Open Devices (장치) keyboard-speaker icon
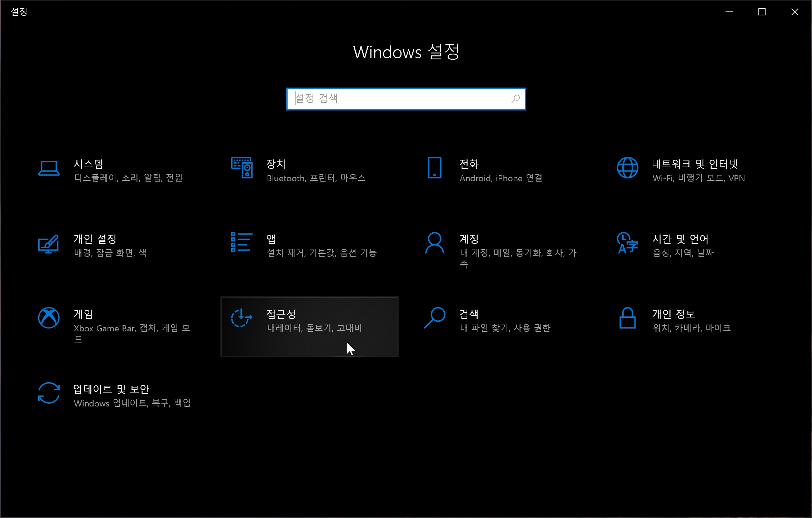Viewport: 812px width, 518px height. [x=242, y=168]
